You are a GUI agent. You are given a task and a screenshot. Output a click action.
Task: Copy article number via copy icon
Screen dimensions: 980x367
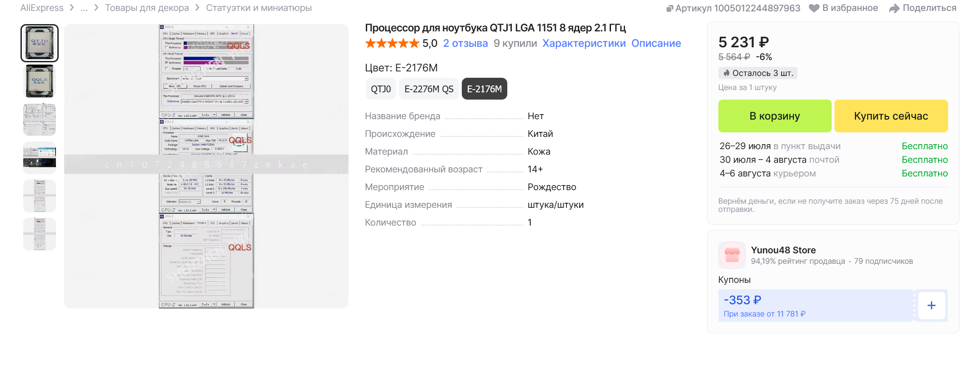(670, 8)
